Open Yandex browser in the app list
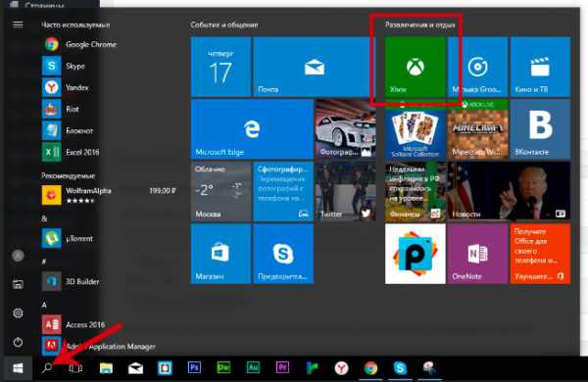The width and height of the screenshot is (588, 382). [66, 87]
